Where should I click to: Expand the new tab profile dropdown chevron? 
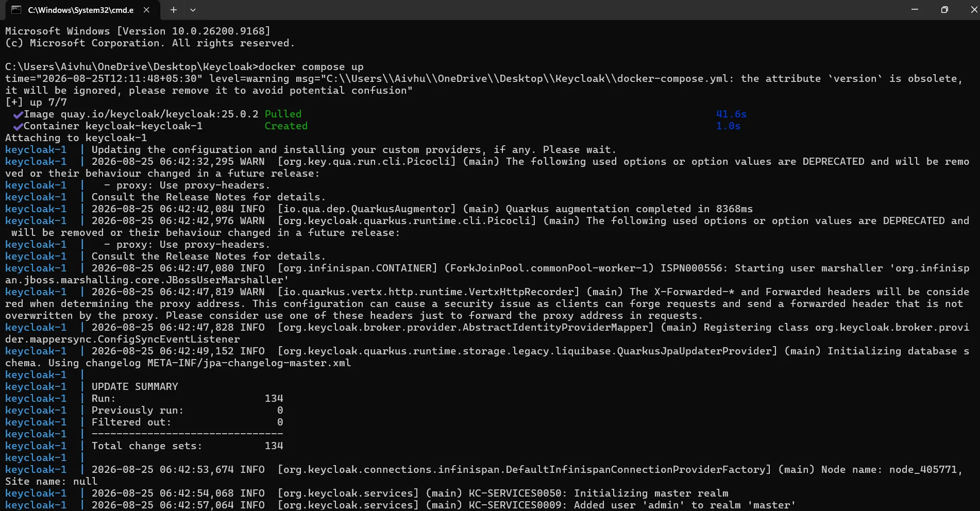tap(193, 10)
